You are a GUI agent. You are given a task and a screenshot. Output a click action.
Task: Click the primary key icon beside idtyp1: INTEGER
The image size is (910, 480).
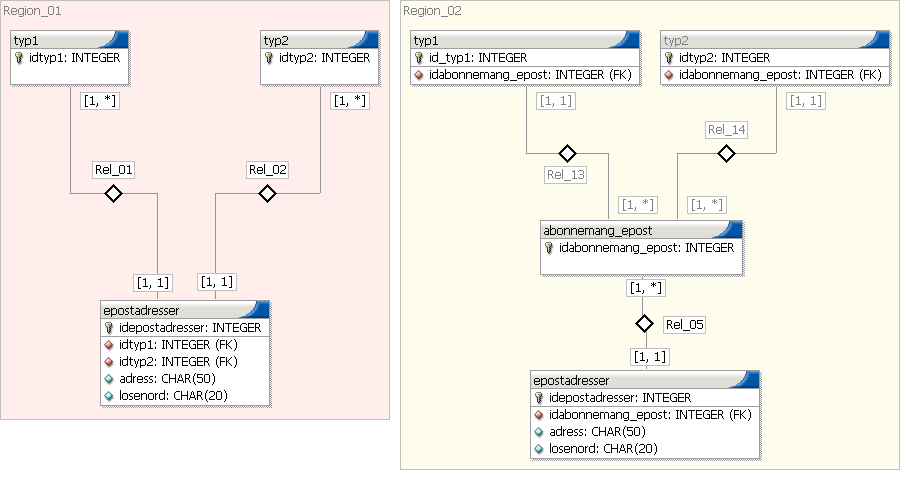pos(19,57)
